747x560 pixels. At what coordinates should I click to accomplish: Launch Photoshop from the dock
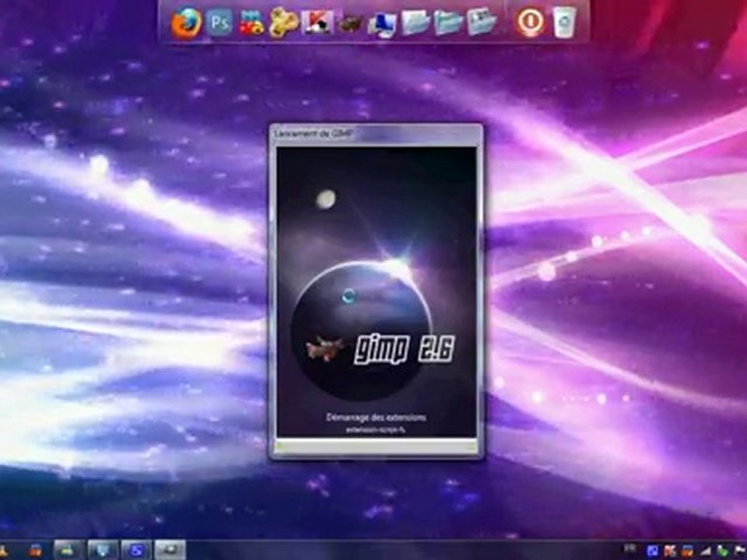[219, 23]
